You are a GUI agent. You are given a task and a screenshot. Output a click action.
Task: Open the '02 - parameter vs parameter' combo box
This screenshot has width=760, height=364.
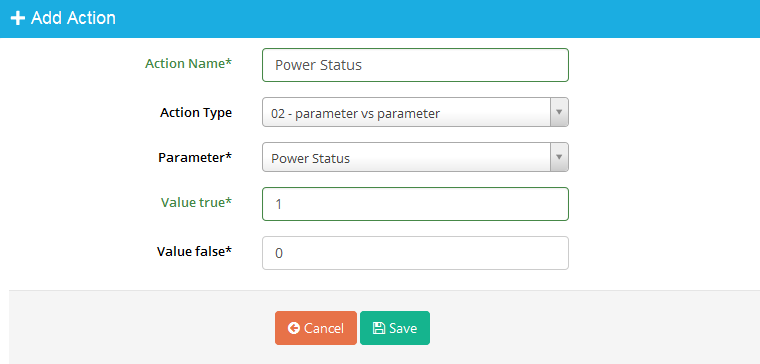415,112
